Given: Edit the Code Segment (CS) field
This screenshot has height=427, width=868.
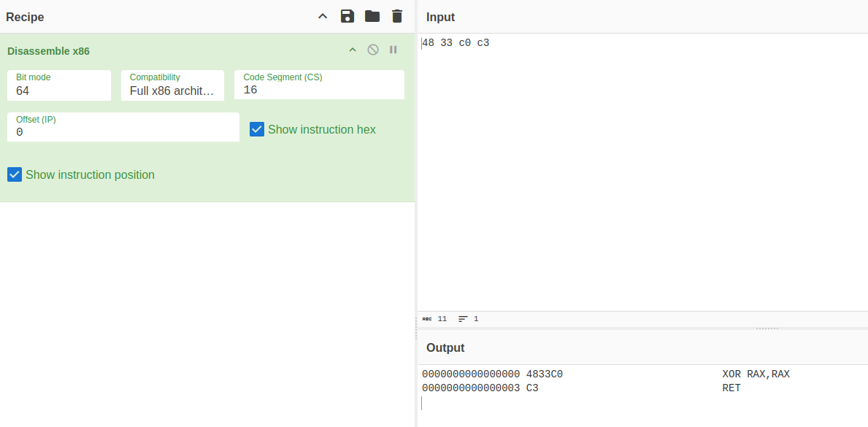Looking at the screenshot, I should pos(320,85).
